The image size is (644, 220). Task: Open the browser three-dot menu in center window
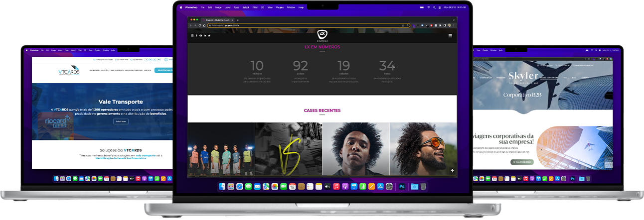click(x=454, y=25)
